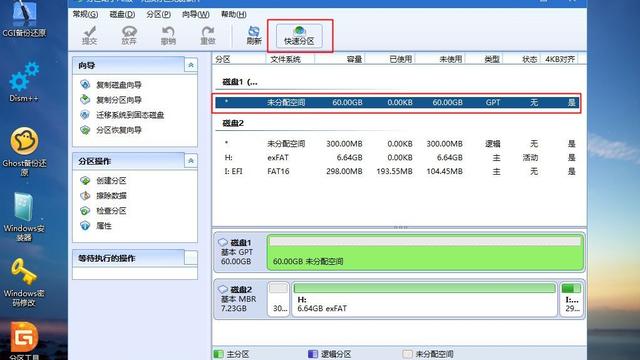Select the 300.00MB 未分配空间 row of 磁盘2

[397, 144]
